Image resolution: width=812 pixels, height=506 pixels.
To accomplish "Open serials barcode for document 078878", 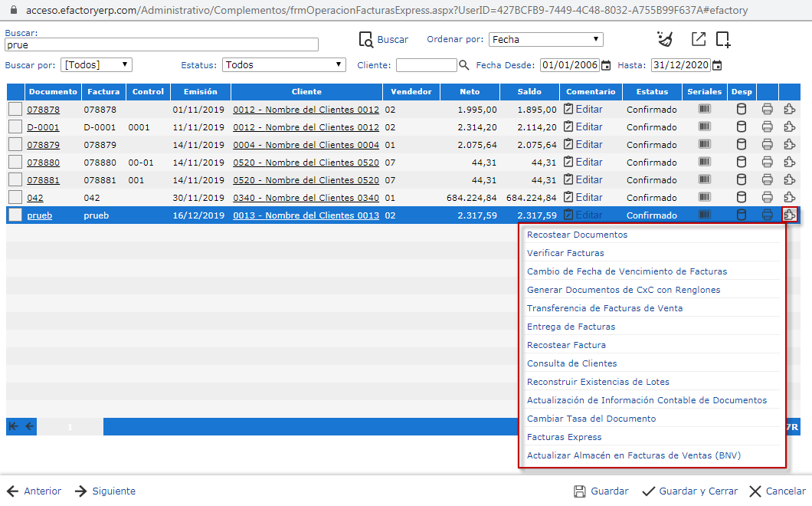I will coord(704,109).
